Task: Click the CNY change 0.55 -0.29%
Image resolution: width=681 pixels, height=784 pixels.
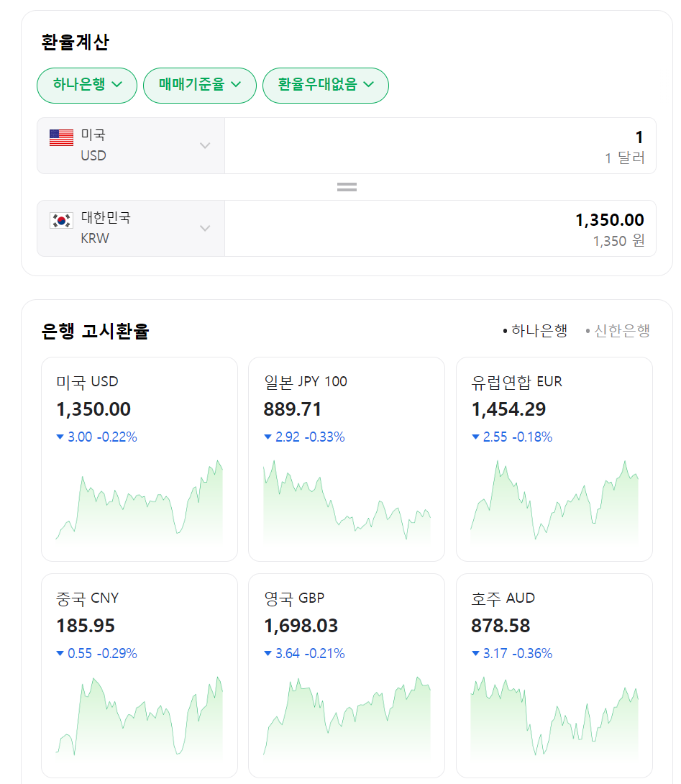Action: pos(96,654)
